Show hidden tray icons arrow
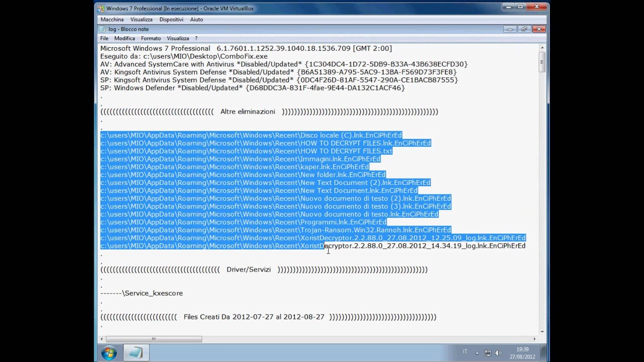The image size is (644, 362). click(x=477, y=353)
